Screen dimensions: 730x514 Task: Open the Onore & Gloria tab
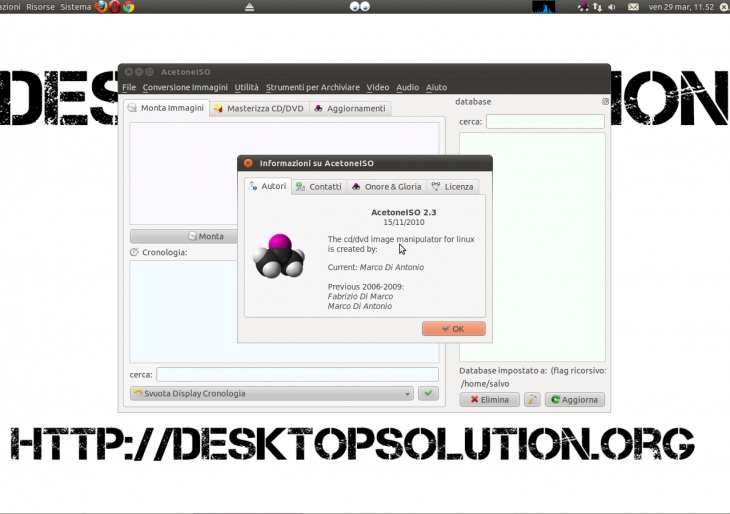386,187
